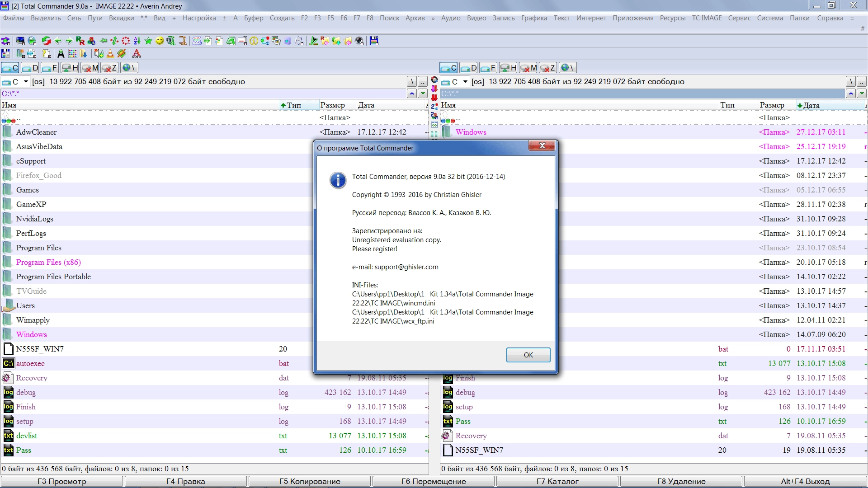Image resolution: width=868 pixels, height=488 pixels.
Task: Click the colored dots grid icon
Action: point(72,54)
